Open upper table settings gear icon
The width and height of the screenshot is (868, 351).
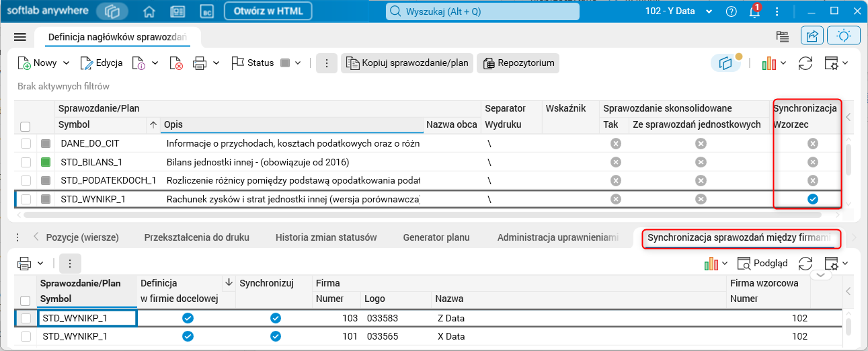tap(832, 63)
